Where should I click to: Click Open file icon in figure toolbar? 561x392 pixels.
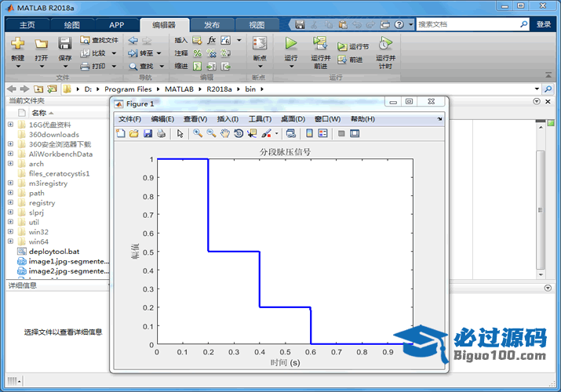tap(134, 133)
